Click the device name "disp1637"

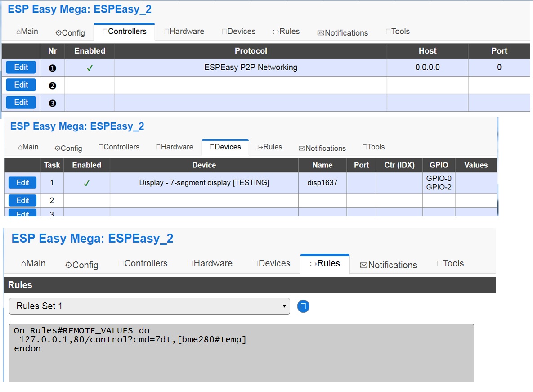click(x=322, y=183)
